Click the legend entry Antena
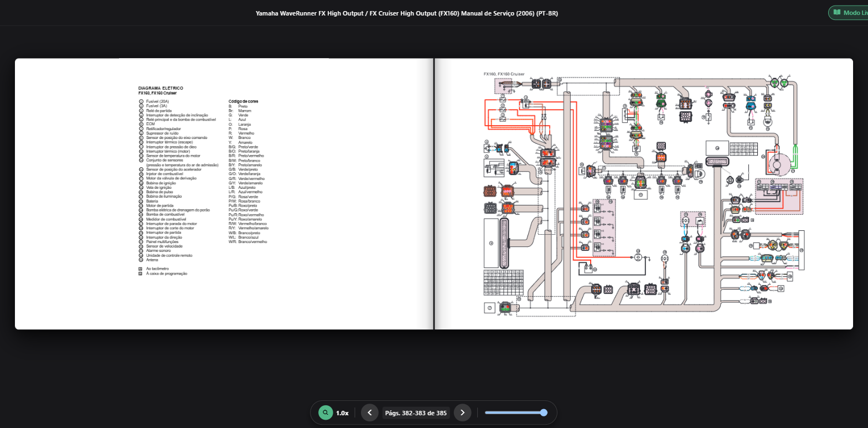 (x=152, y=260)
